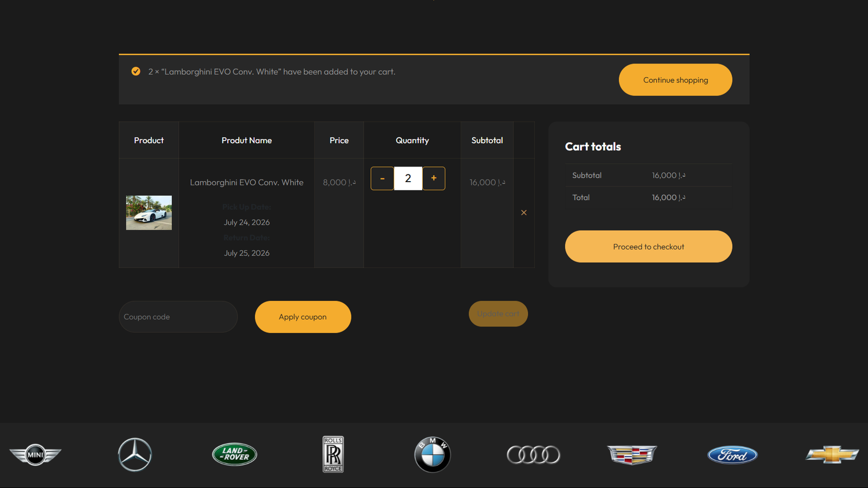868x488 pixels.
Task: Select the Land Rover logo
Action: click(x=234, y=454)
